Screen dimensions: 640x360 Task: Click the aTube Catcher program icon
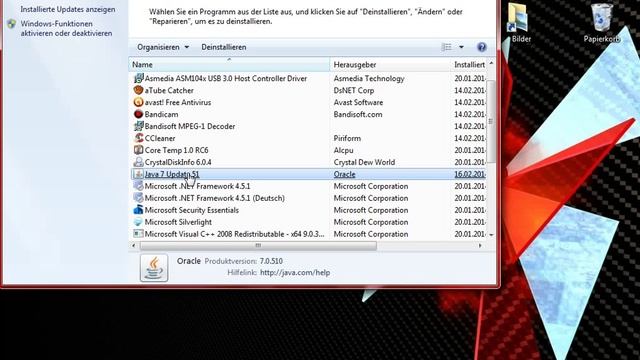(138, 90)
